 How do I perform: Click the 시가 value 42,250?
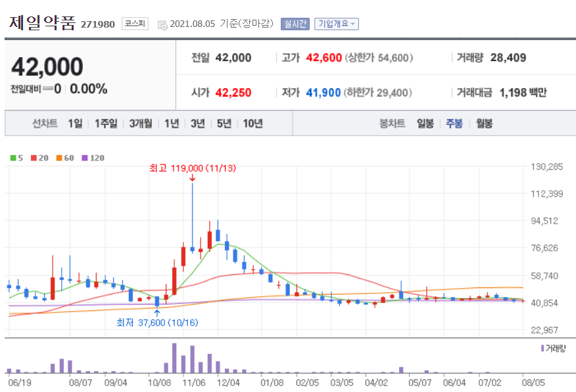(233, 93)
